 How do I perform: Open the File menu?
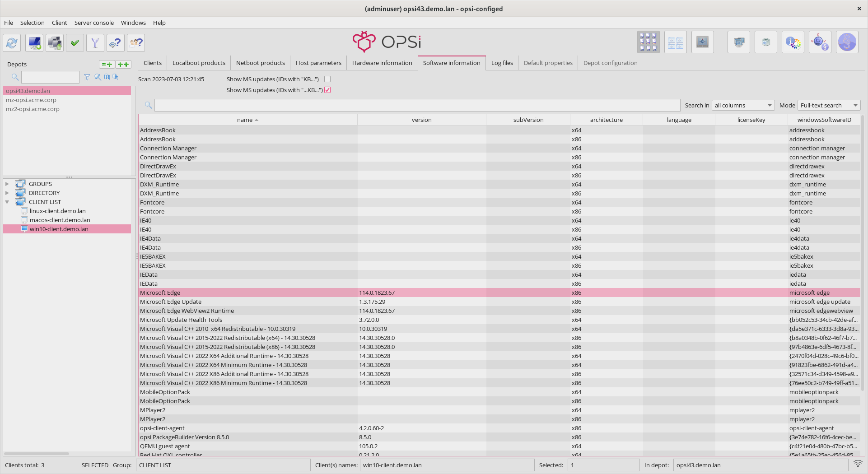pyautogui.click(x=9, y=23)
